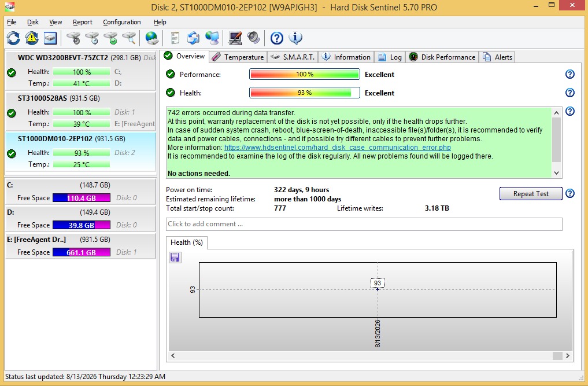Click the status text scrollbar down arrow
This screenshot has height=386, width=588.
(x=557, y=173)
